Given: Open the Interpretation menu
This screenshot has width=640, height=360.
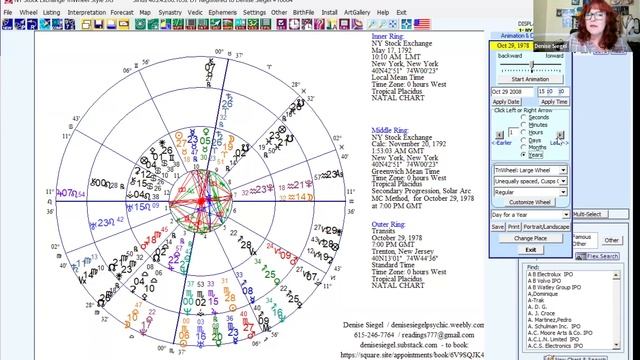Looking at the screenshot, I should [x=87, y=13].
